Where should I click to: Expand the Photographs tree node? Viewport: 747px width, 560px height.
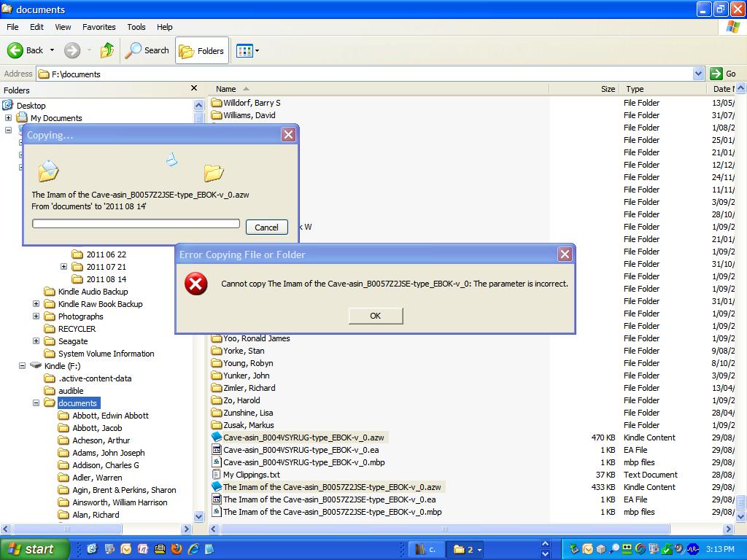pyautogui.click(x=36, y=316)
